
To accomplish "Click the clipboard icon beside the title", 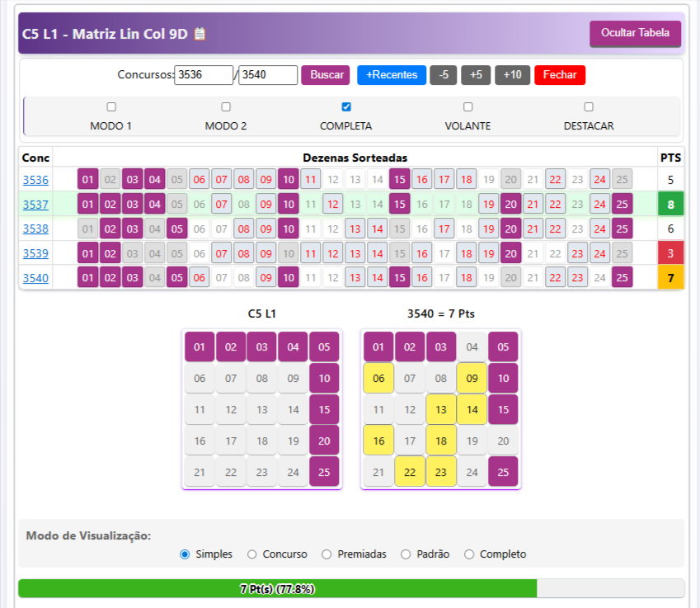I will (x=200, y=34).
